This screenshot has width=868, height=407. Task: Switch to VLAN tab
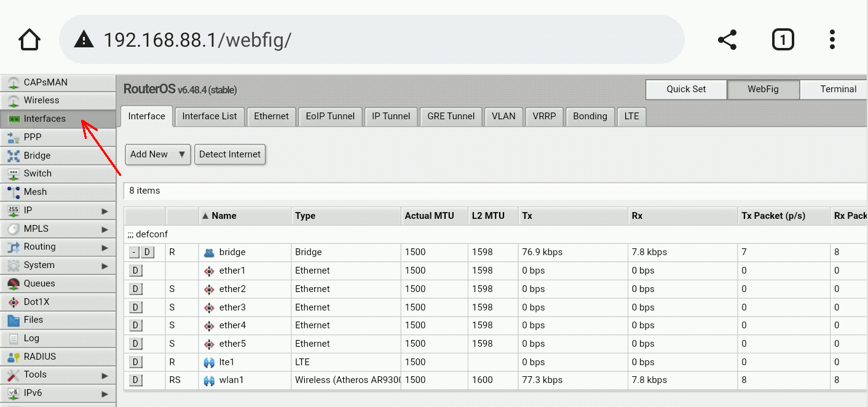pyautogui.click(x=503, y=116)
